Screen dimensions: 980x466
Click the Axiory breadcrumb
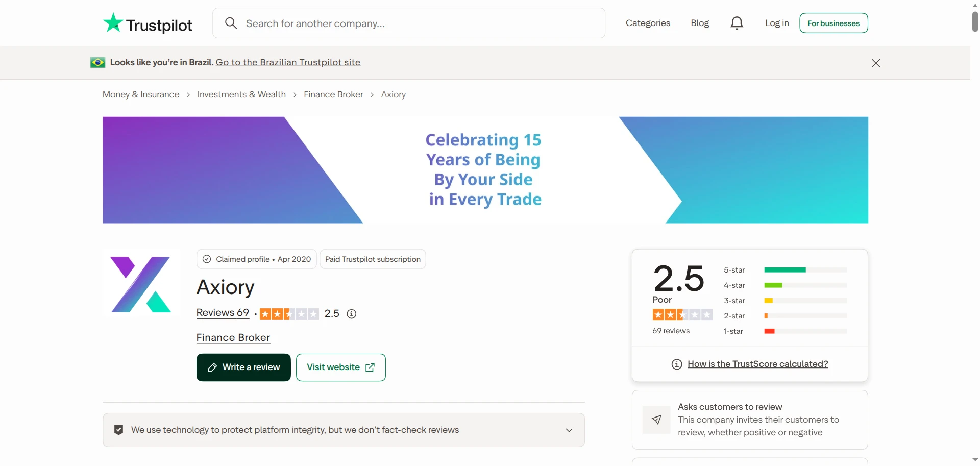click(394, 94)
